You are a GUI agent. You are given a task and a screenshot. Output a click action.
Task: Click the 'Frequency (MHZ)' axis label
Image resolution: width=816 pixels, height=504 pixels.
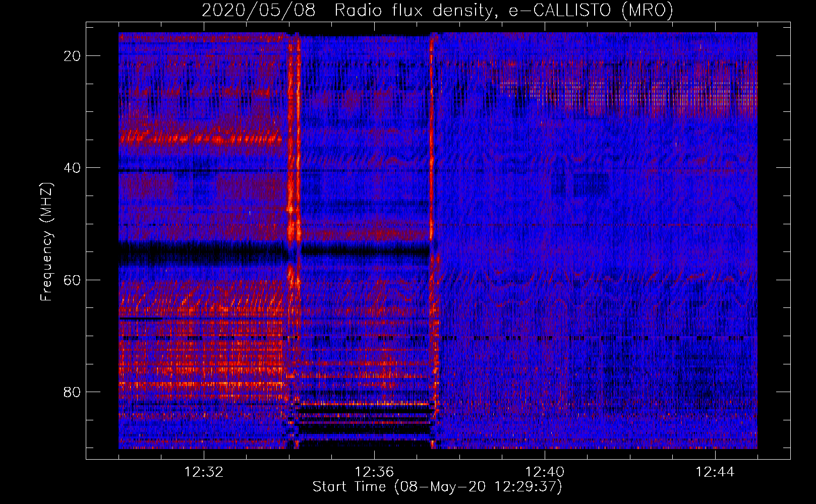pos(46,242)
